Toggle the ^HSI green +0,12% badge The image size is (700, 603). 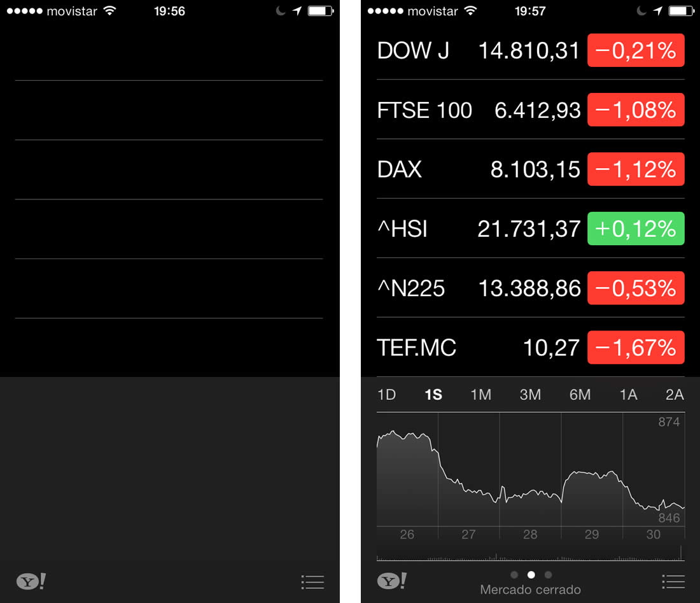tap(635, 229)
